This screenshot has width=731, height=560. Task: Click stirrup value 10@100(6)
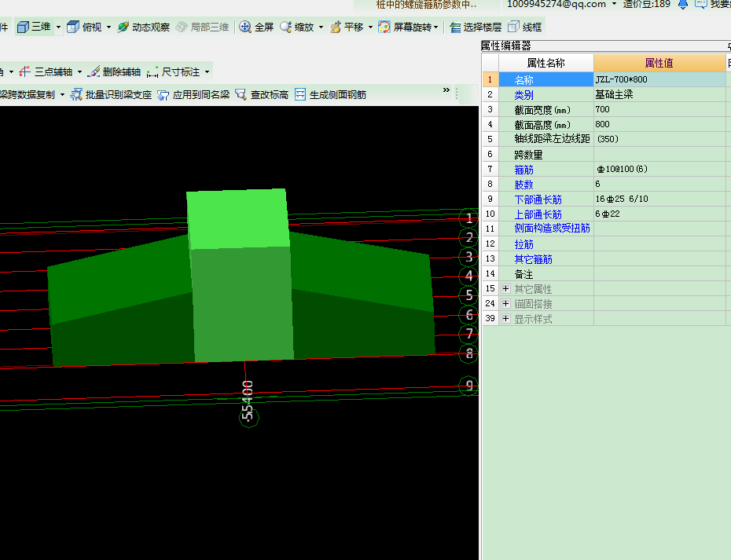(x=659, y=169)
